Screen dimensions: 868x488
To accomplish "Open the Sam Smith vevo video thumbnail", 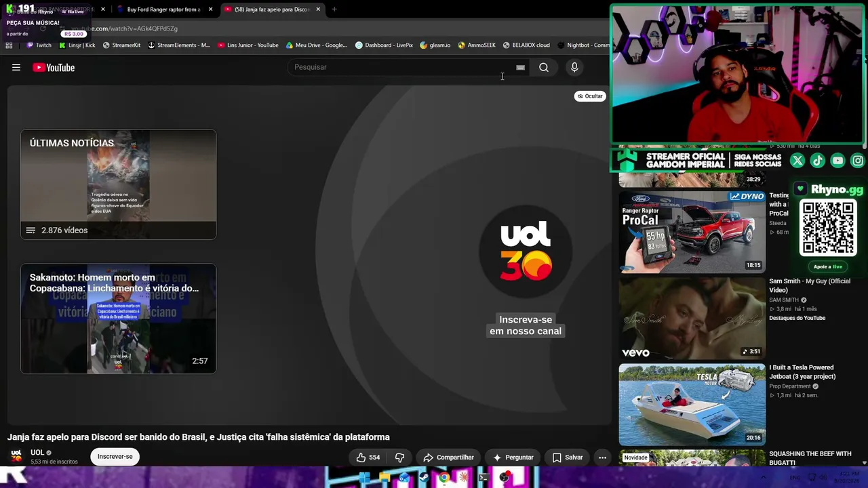I will 692,318.
